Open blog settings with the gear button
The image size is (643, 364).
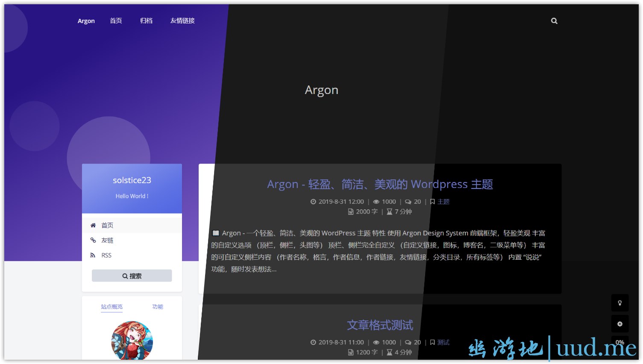pos(620,324)
